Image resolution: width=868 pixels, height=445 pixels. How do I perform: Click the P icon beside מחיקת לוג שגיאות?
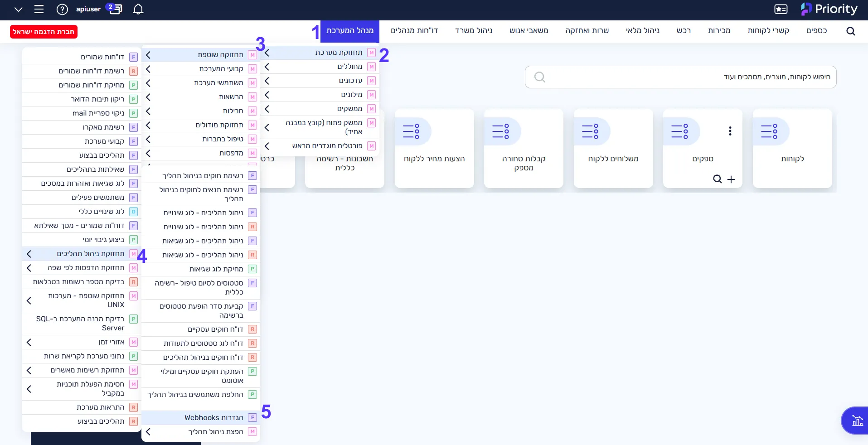[x=252, y=269]
